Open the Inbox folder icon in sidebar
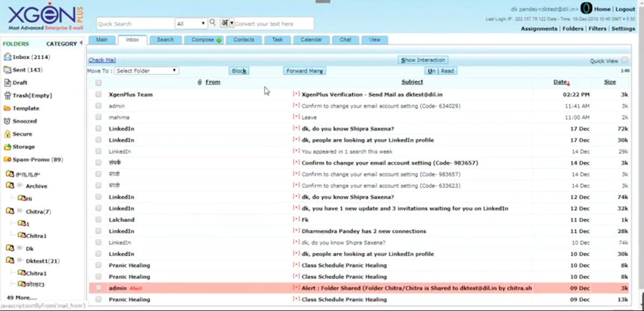 pyautogui.click(x=6, y=57)
